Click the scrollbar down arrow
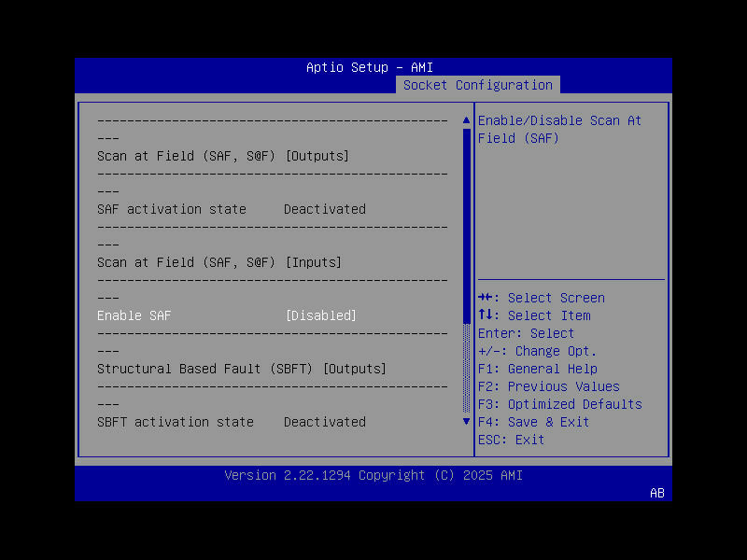The width and height of the screenshot is (747, 560). [x=466, y=421]
